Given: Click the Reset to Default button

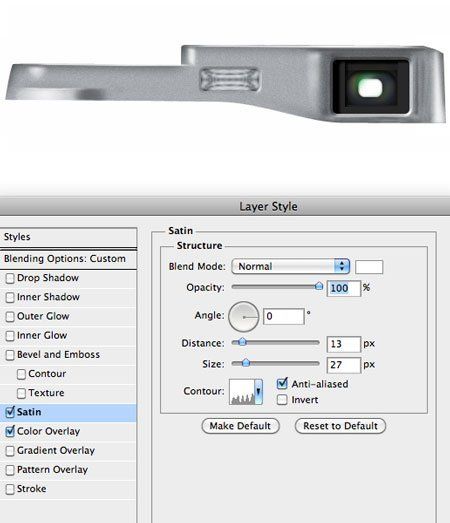Looking at the screenshot, I should [x=340, y=426].
